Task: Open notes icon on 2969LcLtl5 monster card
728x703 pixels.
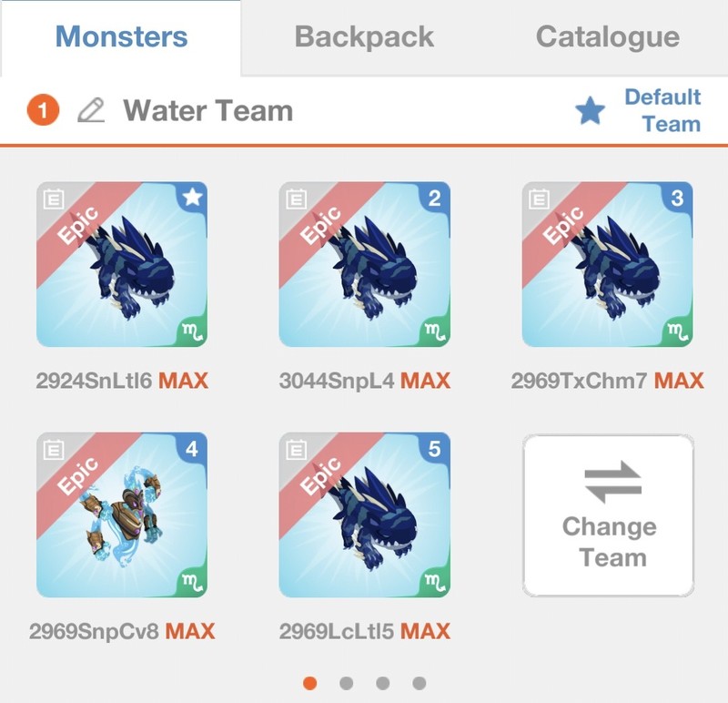Action: pos(297,449)
